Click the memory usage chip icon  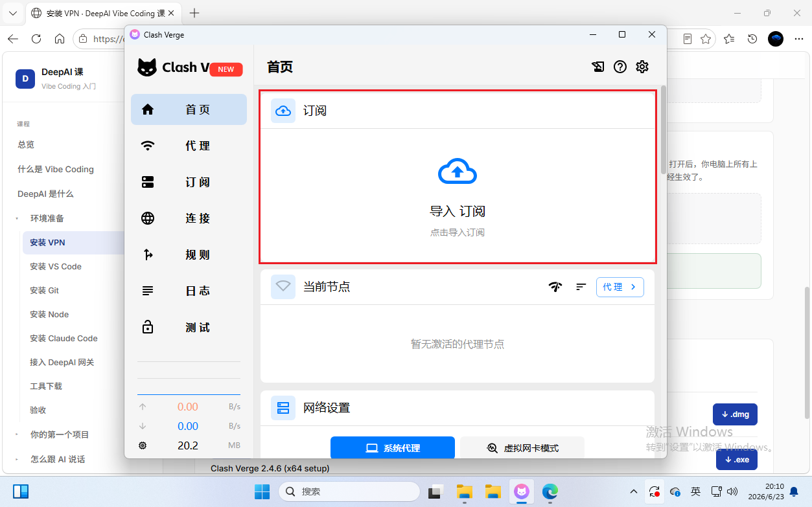(143, 445)
